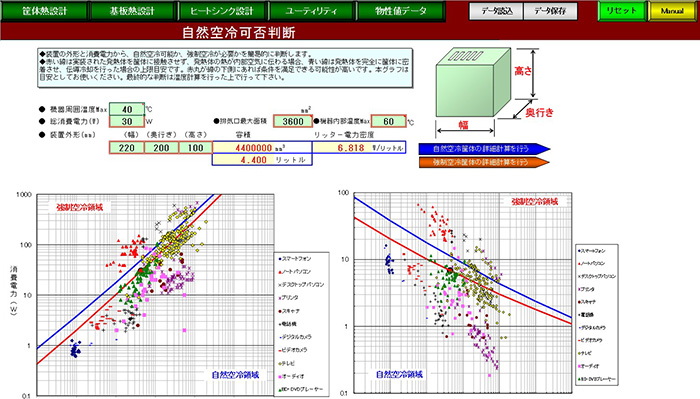This screenshot has width=700, height=399.
Task: Click the red 高さ dimension label
Action: pyautogui.click(x=523, y=71)
